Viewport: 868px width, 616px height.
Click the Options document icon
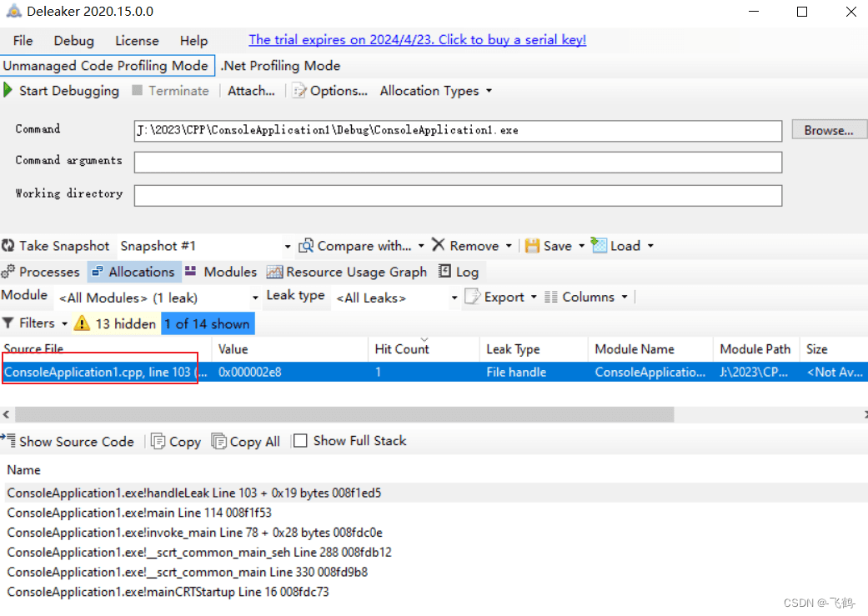tap(299, 90)
